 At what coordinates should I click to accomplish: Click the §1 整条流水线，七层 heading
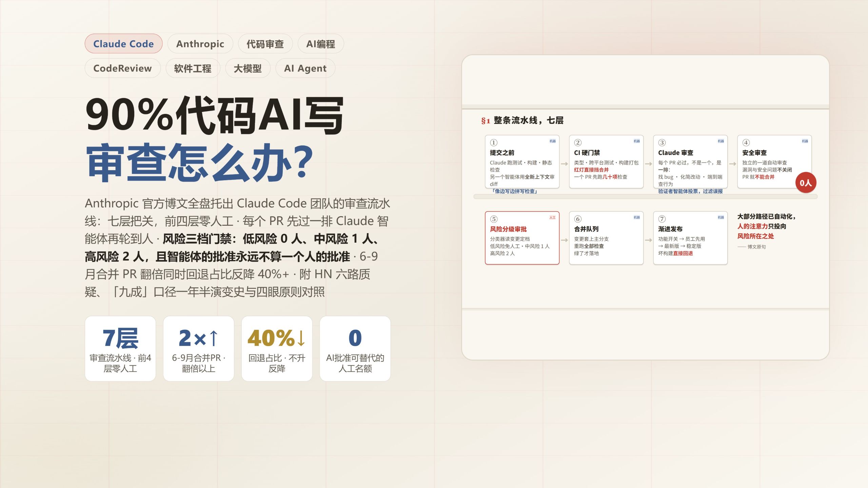coord(522,120)
